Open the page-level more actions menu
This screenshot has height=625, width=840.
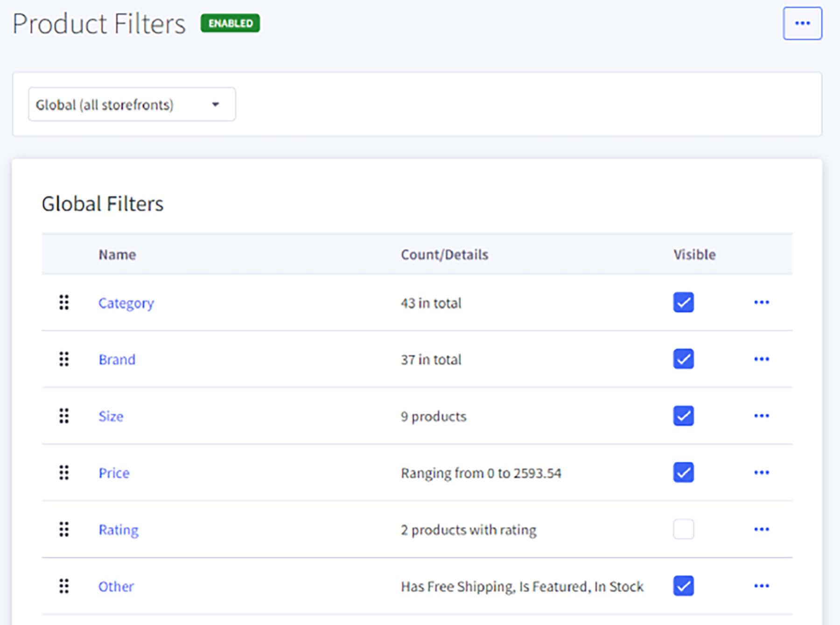[x=802, y=23]
